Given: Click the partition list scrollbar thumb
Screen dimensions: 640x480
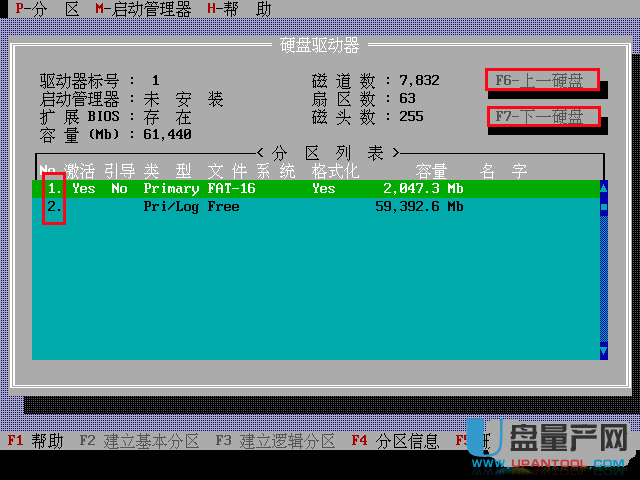Looking at the screenshot, I should click(603, 208).
